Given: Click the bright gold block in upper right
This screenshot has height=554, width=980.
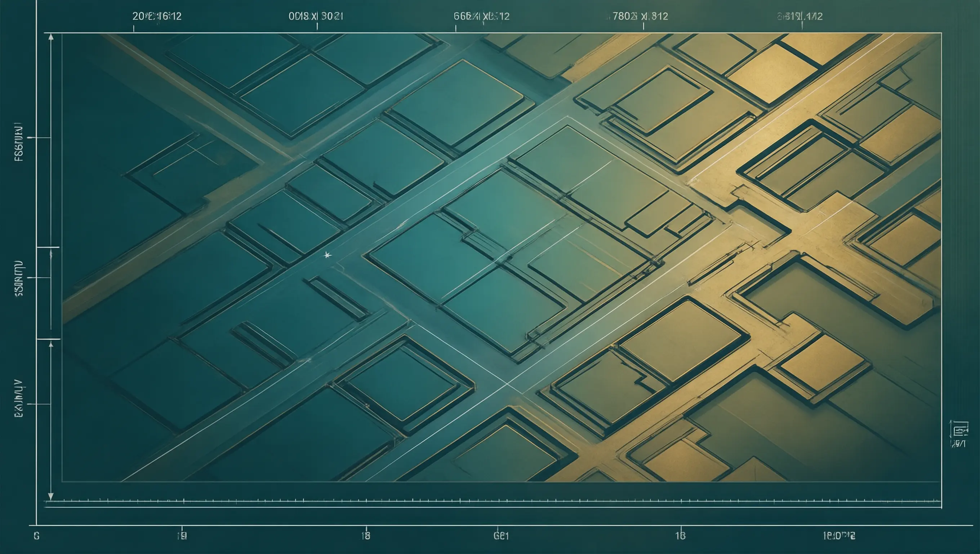Looking at the screenshot, I should click(772, 73).
